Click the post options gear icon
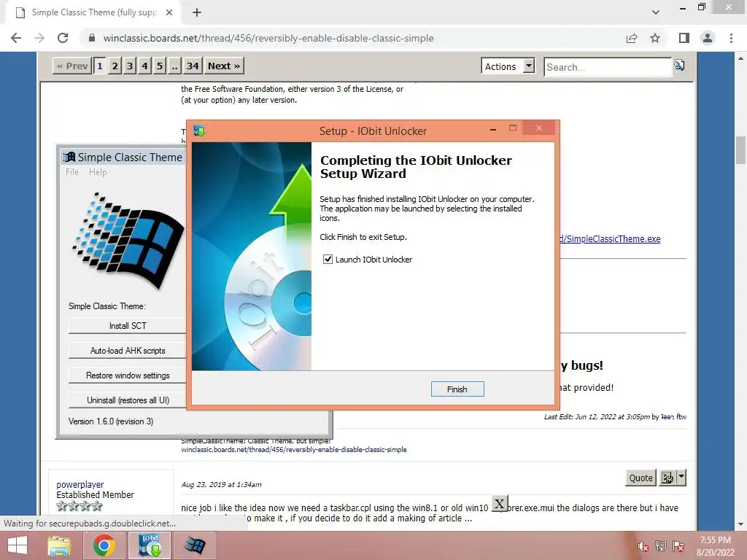Viewport: 747px width, 560px height. point(667,478)
